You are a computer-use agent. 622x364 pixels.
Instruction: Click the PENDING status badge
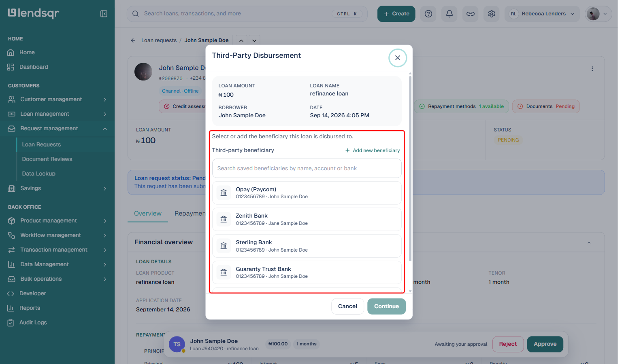(508, 140)
